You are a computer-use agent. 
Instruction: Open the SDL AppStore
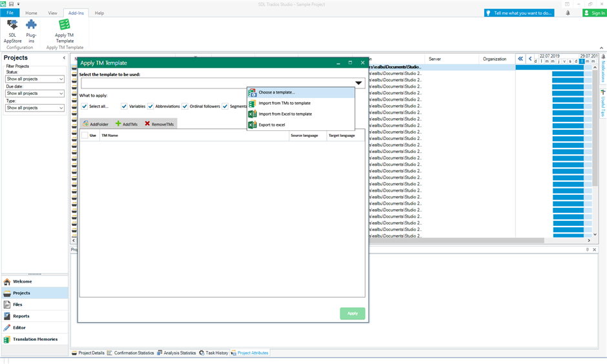12,32
